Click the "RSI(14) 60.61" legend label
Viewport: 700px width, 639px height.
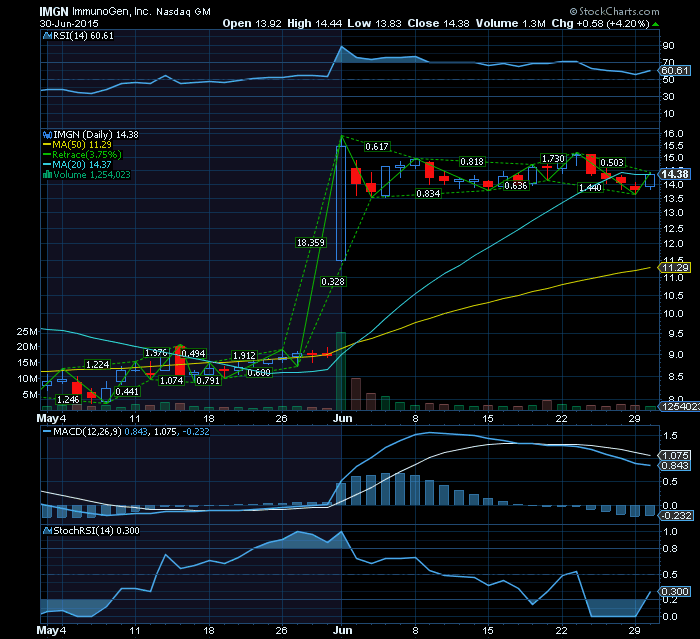(x=83, y=36)
